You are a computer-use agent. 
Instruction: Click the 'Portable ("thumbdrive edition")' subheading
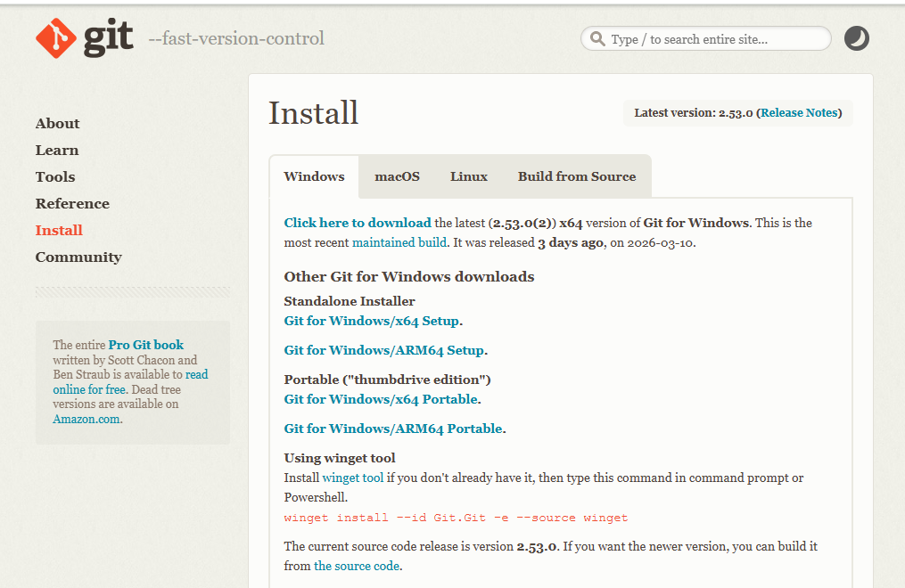click(387, 380)
